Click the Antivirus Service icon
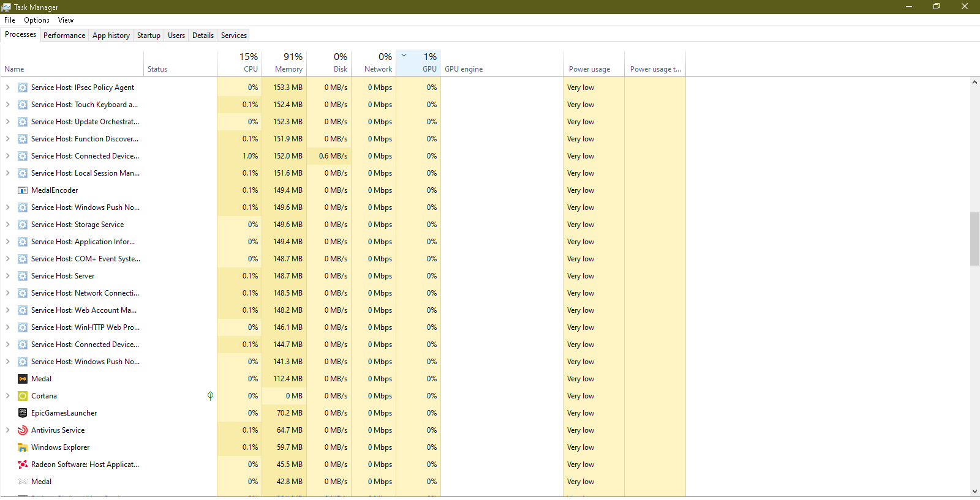Image resolution: width=980 pixels, height=500 pixels. coord(23,430)
